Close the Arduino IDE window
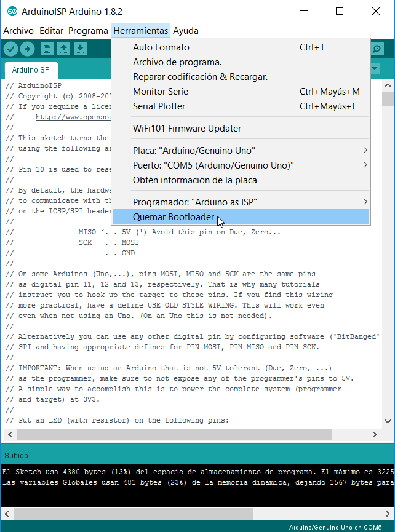395x532 pixels. (376, 11)
